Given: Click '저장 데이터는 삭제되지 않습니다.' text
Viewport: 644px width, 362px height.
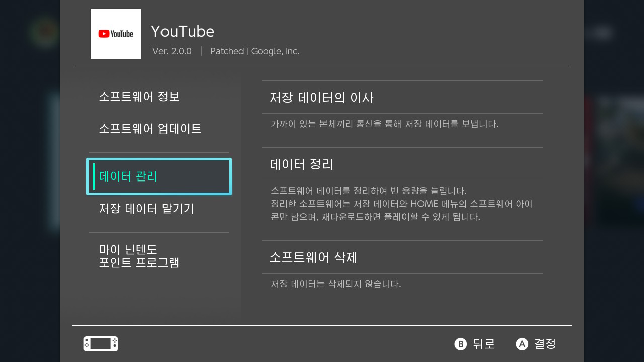Looking at the screenshot, I should click(x=336, y=284).
